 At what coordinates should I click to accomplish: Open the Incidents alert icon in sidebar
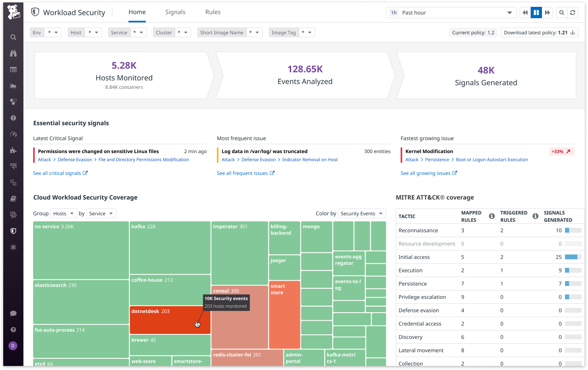coord(13,118)
